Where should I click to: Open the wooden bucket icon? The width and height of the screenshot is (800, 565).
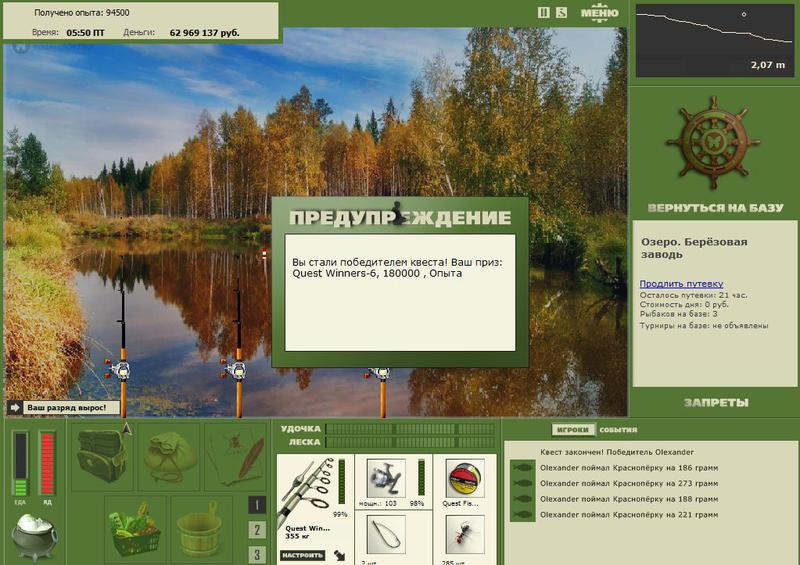pos(201,528)
